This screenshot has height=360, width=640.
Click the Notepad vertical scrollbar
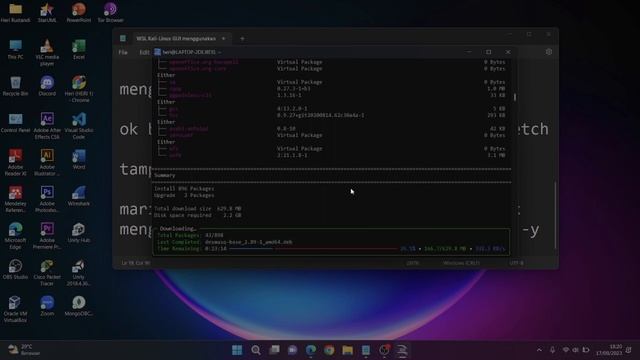tap(556, 215)
